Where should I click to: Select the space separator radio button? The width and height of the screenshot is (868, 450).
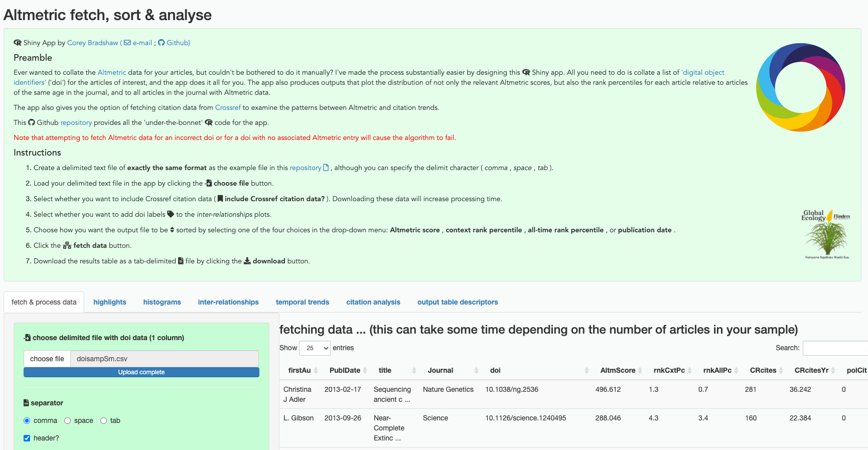click(68, 421)
